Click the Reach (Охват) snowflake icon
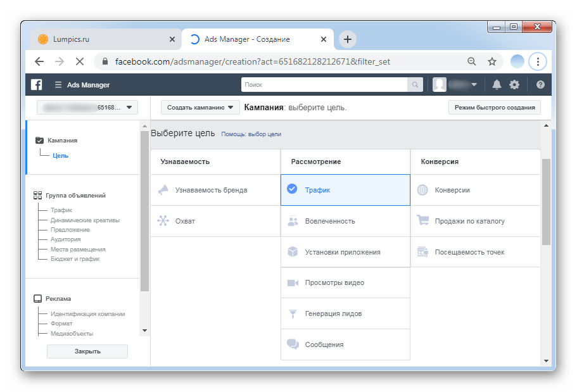 pyautogui.click(x=163, y=221)
